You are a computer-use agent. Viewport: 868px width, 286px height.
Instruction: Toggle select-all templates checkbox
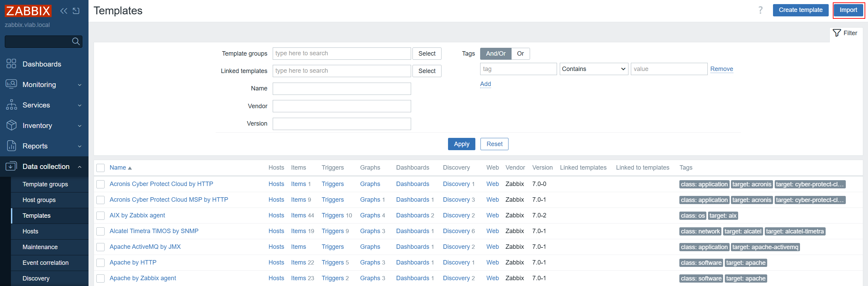click(x=100, y=168)
